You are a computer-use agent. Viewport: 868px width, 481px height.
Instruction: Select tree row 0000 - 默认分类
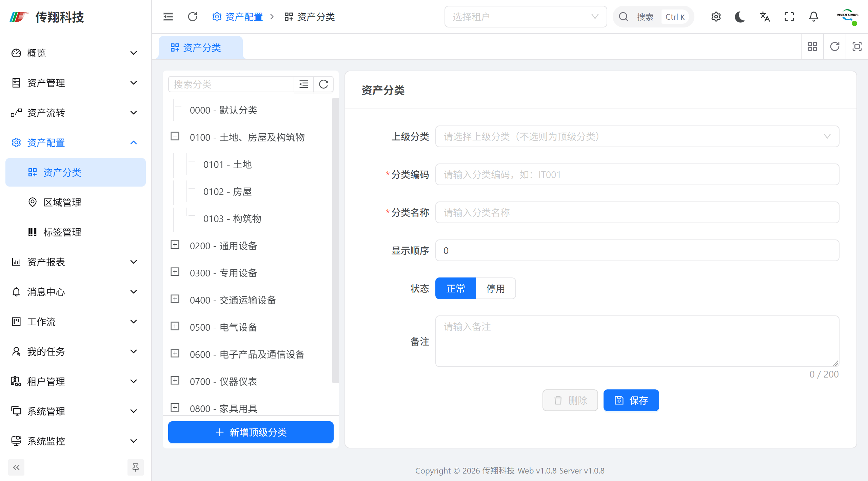[x=223, y=110]
